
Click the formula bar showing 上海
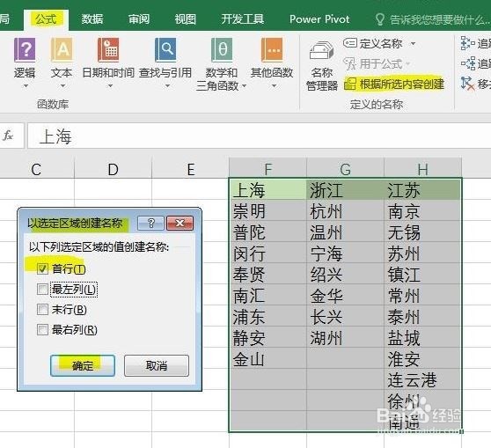point(260,136)
